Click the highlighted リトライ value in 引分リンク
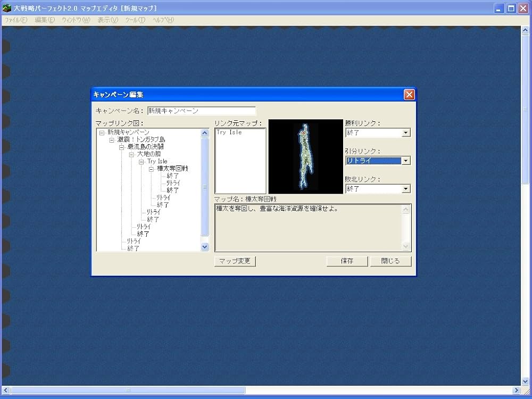Viewport: 532px width, 399px height. click(373, 161)
